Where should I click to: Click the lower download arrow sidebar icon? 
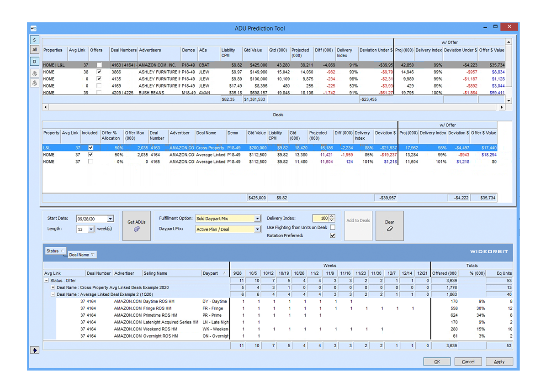34,83
